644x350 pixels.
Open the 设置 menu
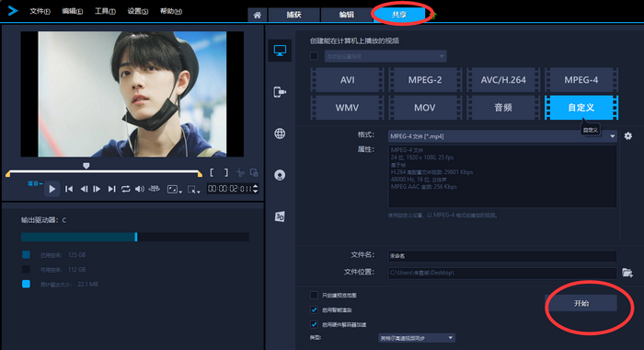coord(138,11)
